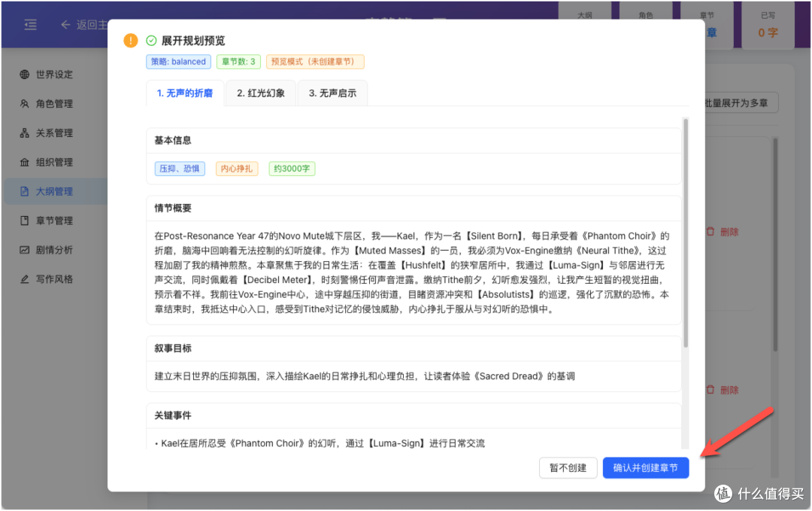The height and width of the screenshot is (511, 812).
Task: Open 世界设定 in the sidebar
Action: pos(56,74)
